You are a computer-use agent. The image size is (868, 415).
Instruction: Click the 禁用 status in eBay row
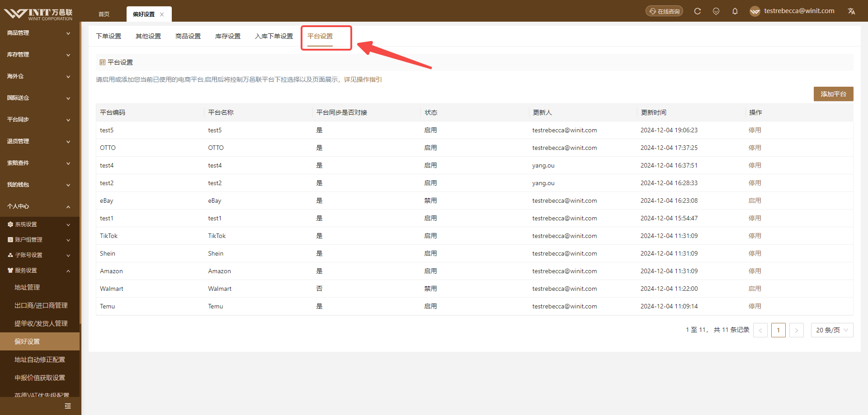pyautogui.click(x=430, y=201)
